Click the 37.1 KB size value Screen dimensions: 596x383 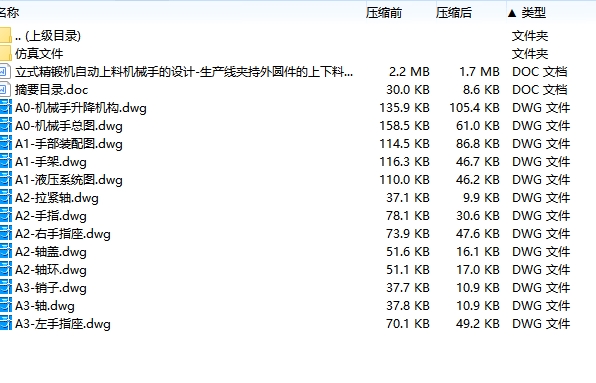[408, 198]
